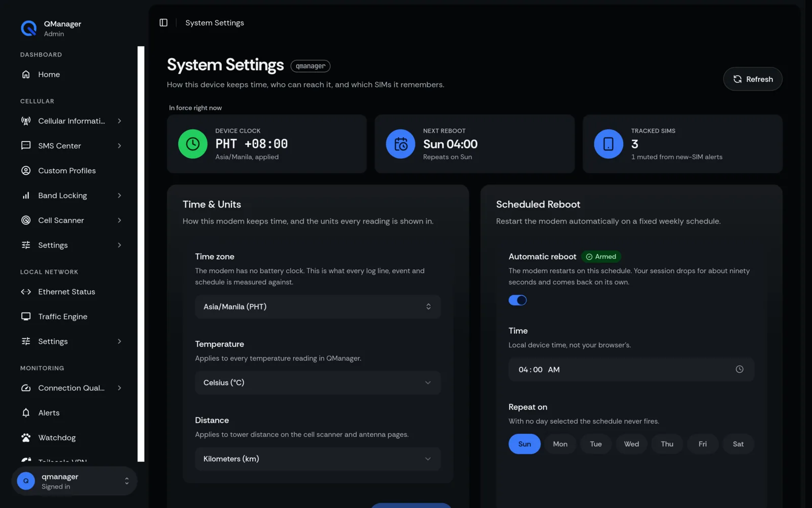The image size is (812, 508).
Task: Click the Refresh button
Action: [x=753, y=79]
